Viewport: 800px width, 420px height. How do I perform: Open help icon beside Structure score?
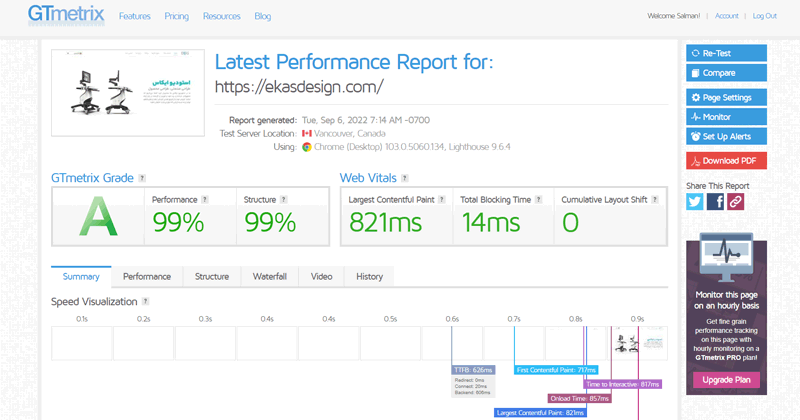[x=284, y=200]
